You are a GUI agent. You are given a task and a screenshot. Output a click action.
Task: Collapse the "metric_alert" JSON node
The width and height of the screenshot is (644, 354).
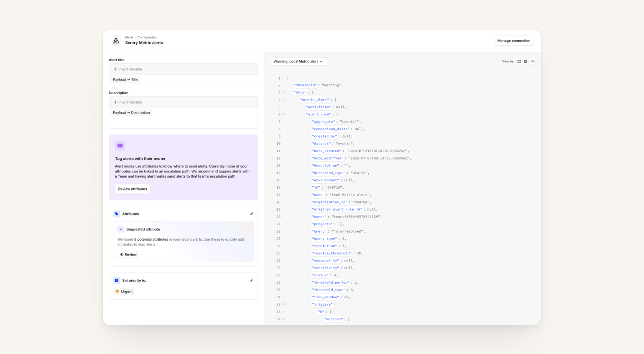(x=284, y=100)
